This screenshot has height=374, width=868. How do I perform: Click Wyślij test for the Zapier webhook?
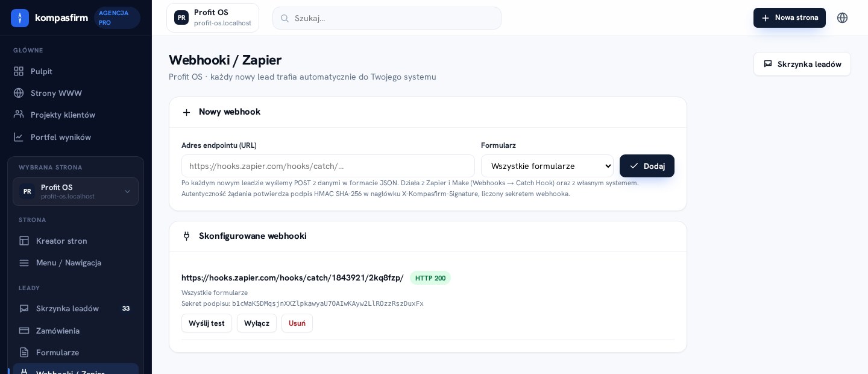pos(207,323)
